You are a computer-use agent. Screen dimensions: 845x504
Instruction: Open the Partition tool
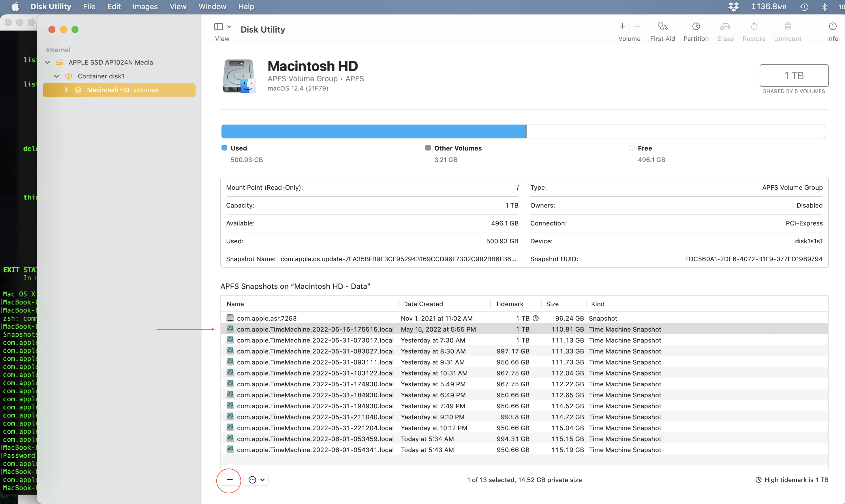(x=696, y=27)
